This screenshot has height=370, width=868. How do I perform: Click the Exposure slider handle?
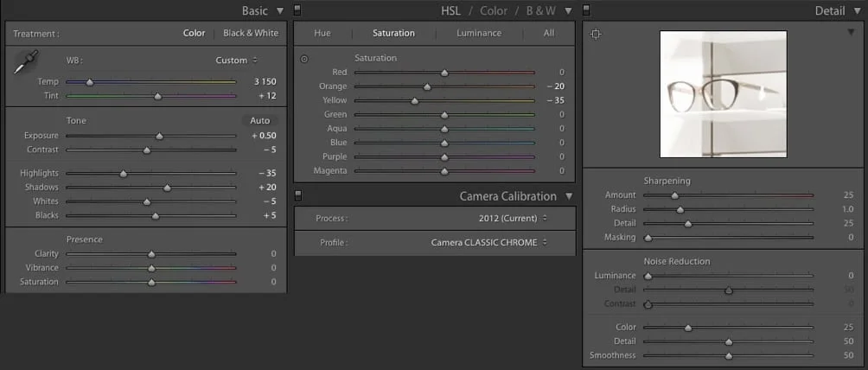coord(159,137)
